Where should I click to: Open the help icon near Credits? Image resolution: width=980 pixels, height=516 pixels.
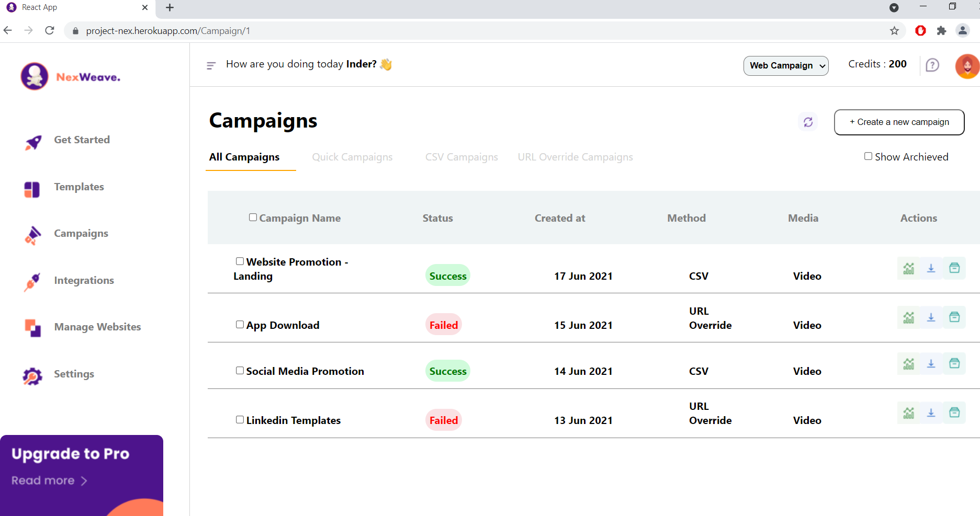point(932,65)
